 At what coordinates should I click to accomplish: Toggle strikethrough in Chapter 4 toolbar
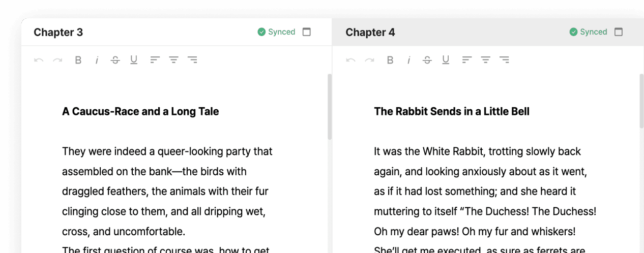tap(427, 60)
